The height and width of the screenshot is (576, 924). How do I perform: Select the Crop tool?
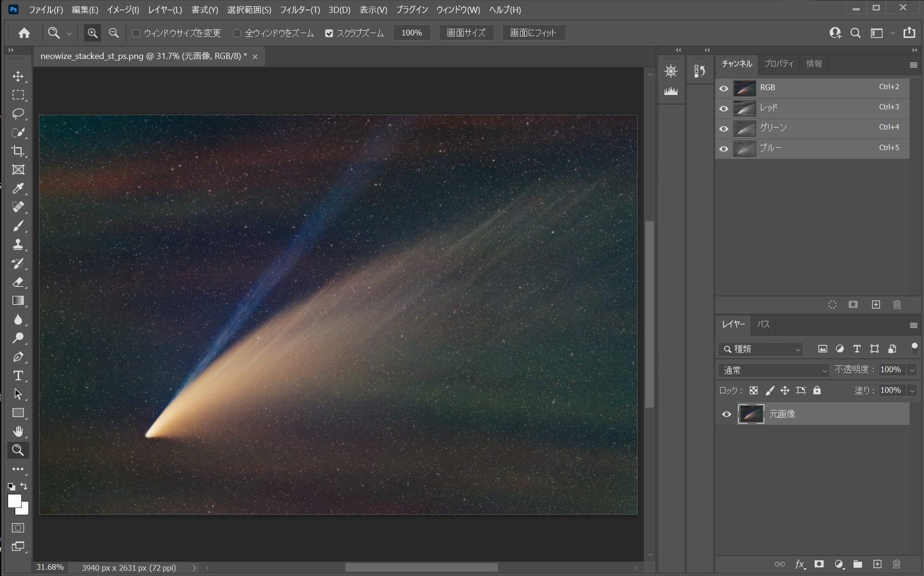[x=18, y=151]
